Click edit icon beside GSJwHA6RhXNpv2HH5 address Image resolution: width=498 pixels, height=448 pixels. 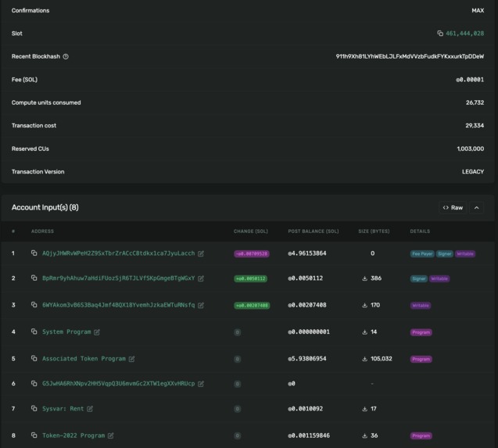click(x=201, y=384)
